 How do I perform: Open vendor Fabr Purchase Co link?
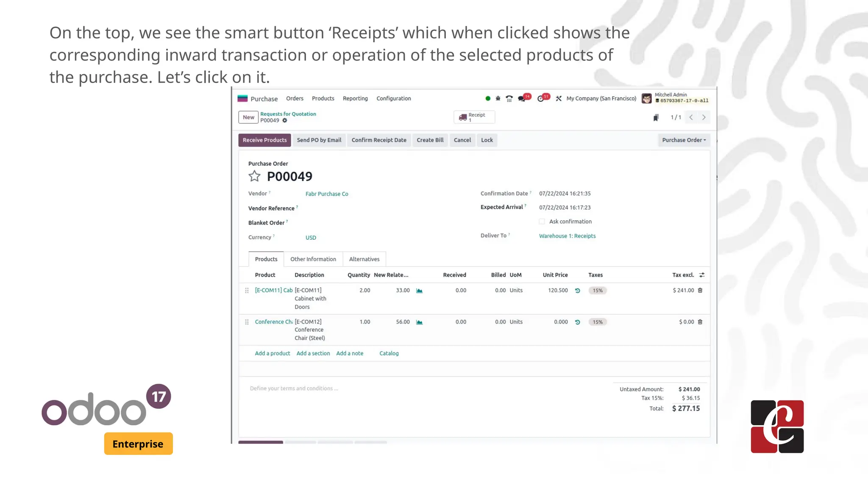pos(327,194)
